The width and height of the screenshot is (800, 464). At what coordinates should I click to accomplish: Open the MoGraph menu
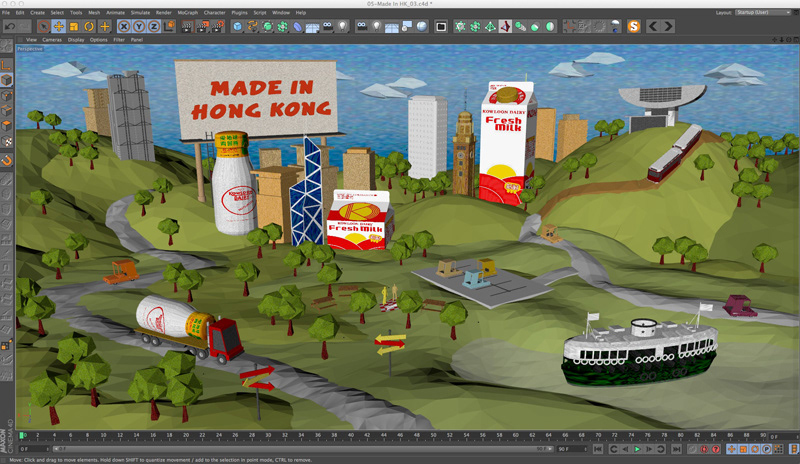point(187,12)
